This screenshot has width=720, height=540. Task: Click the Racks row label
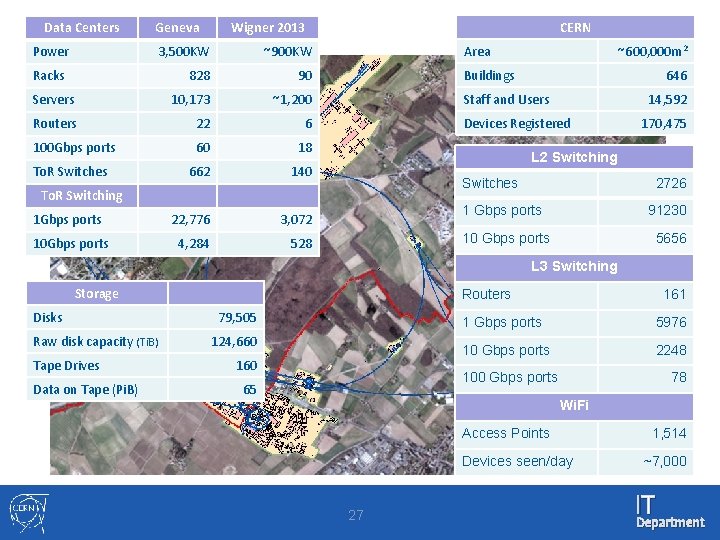coord(49,75)
